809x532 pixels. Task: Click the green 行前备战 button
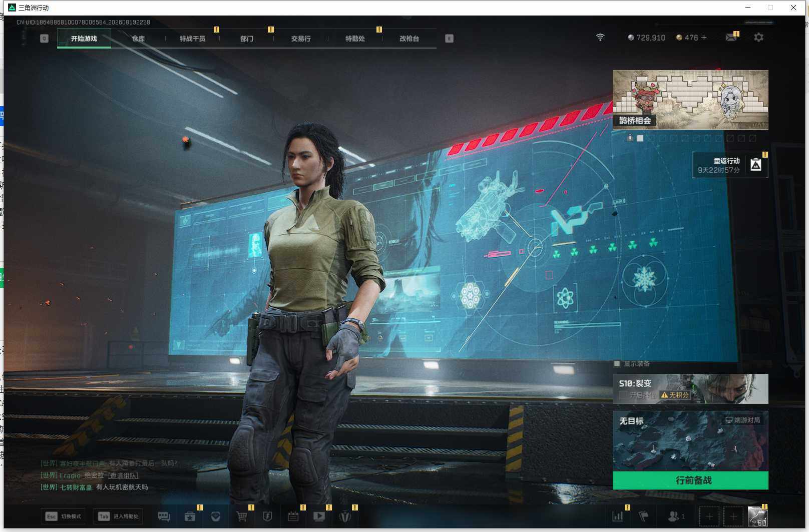point(690,480)
